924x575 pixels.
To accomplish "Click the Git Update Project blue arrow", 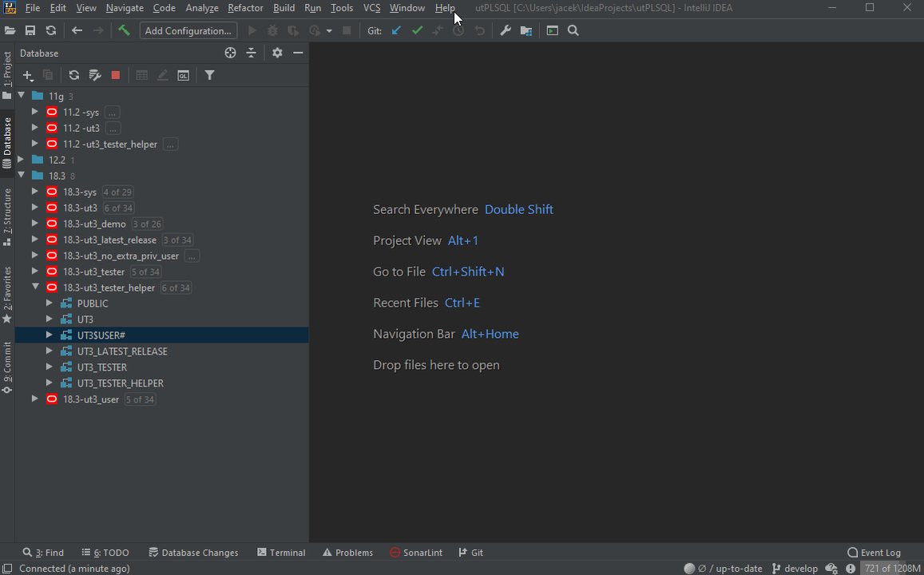I will coord(396,30).
